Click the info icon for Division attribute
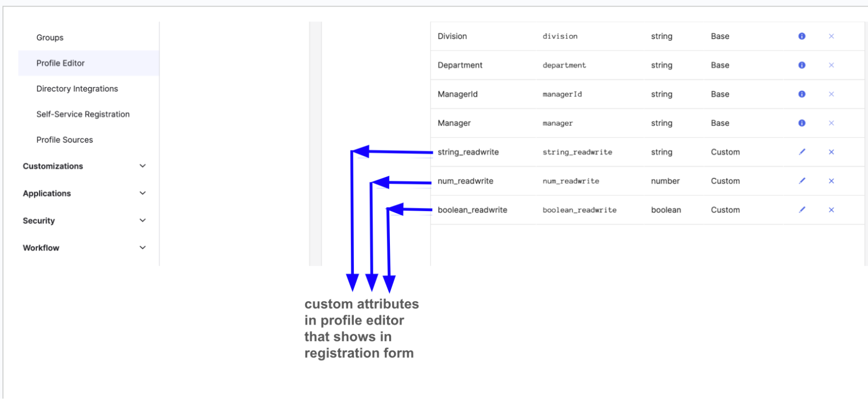Screen dimensions: 868x399 point(802,36)
